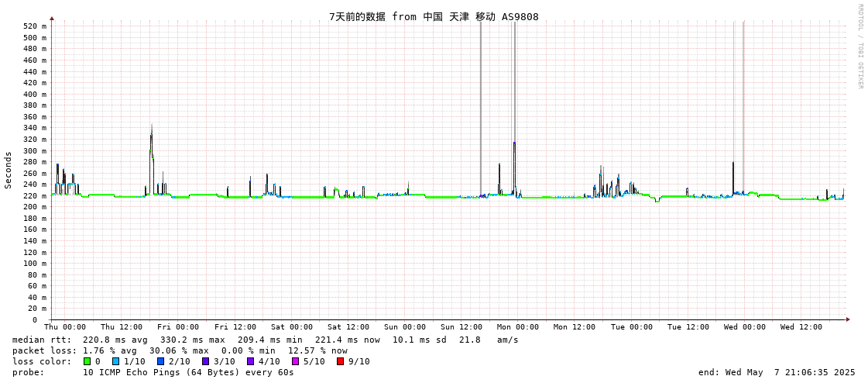Image resolution: width=868 pixels, height=383 pixels.
Task: Click the '220 m' y-axis label
Action: point(36,195)
